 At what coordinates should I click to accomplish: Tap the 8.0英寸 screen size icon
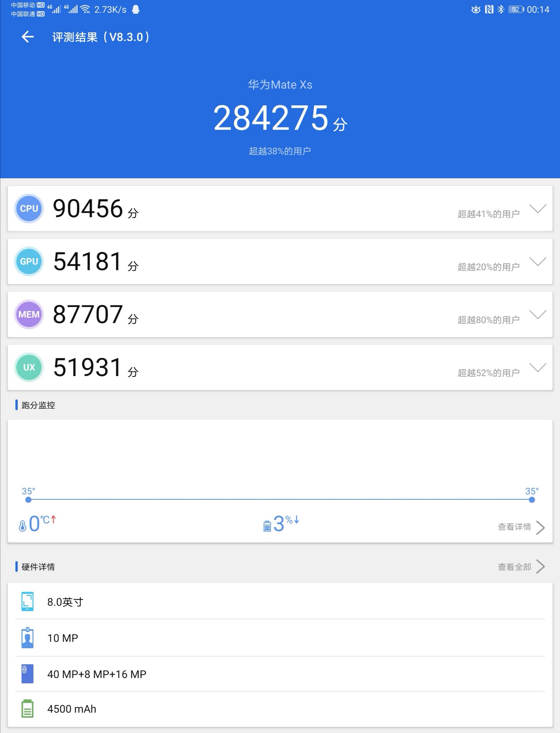[27, 602]
